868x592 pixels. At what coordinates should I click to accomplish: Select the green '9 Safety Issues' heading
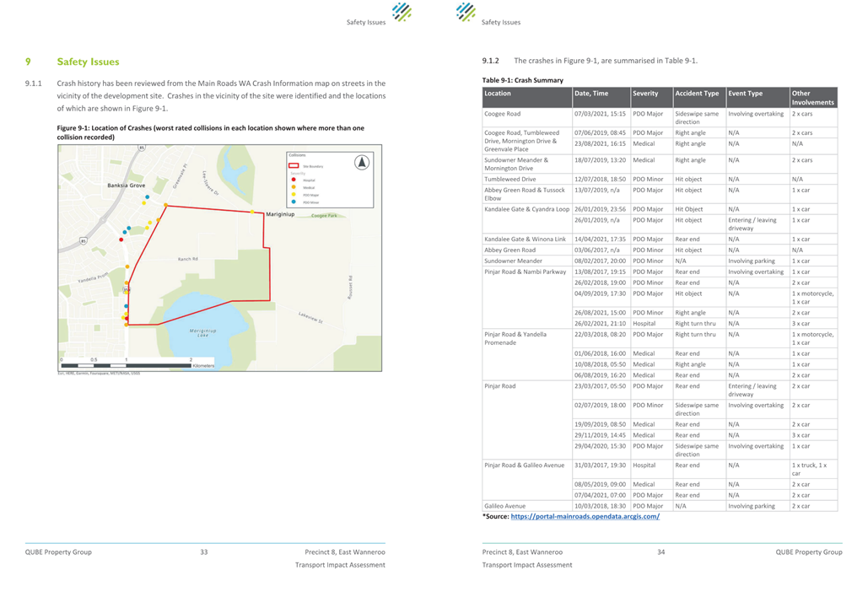(73, 62)
